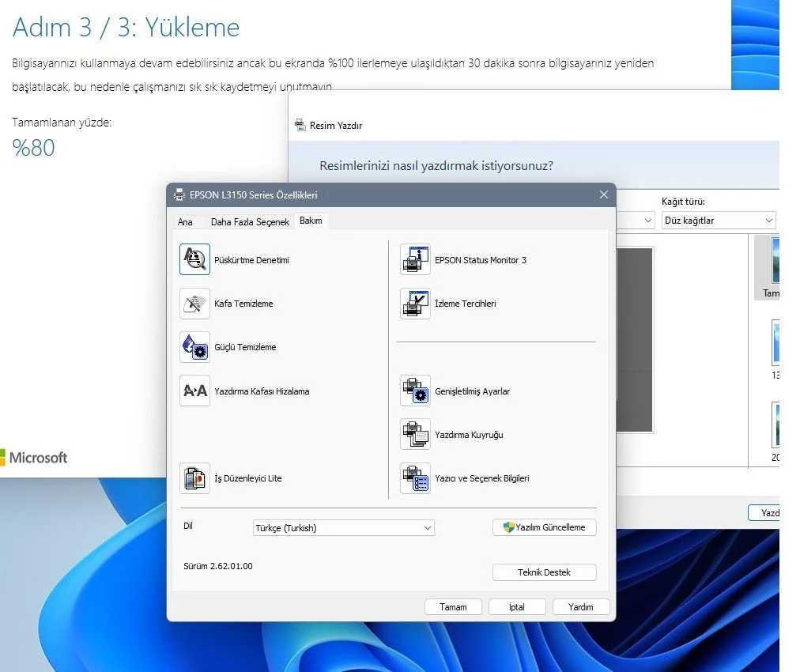Screen dimensions: 800x672
Task: Switch to the Daha Fazla Seçenek tab
Action: coord(250,222)
